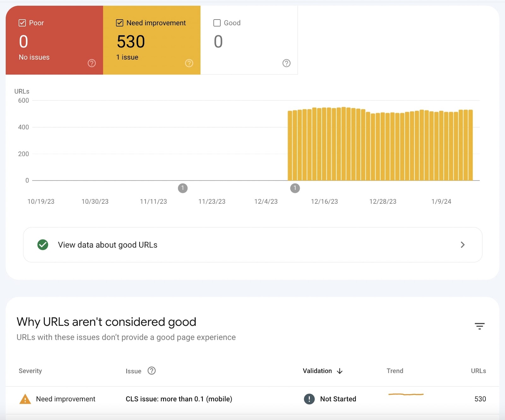Image resolution: width=505 pixels, height=420 pixels.
Task: Click the green checkmark beside good URLs row
Action: [43, 245]
